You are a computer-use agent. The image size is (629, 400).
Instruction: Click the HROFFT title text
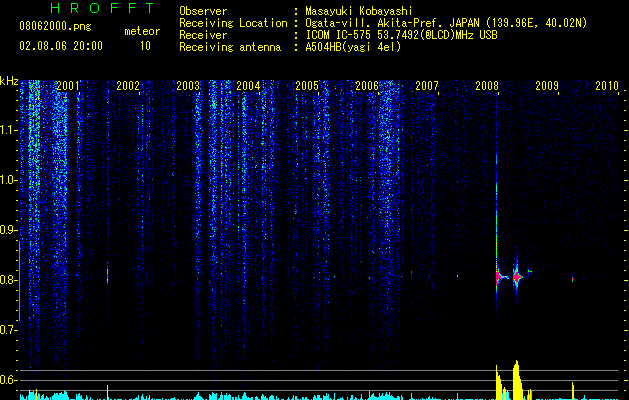pyautogui.click(x=102, y=8)
